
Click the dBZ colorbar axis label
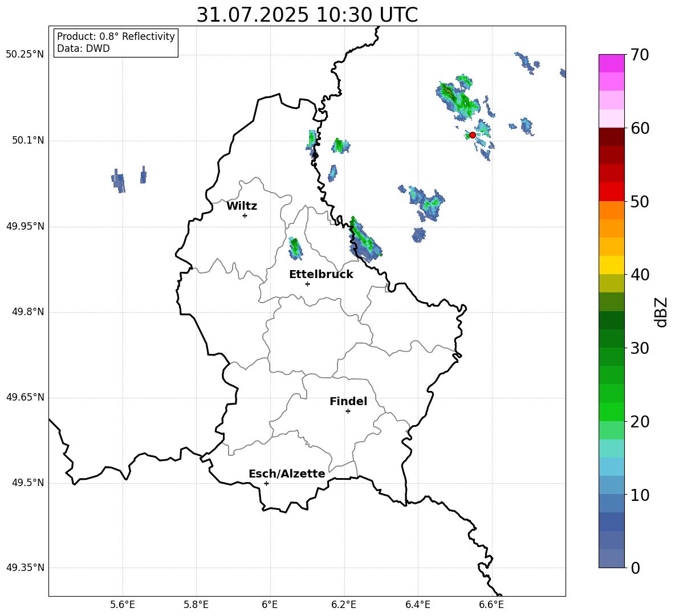click(x=661, y=312)
